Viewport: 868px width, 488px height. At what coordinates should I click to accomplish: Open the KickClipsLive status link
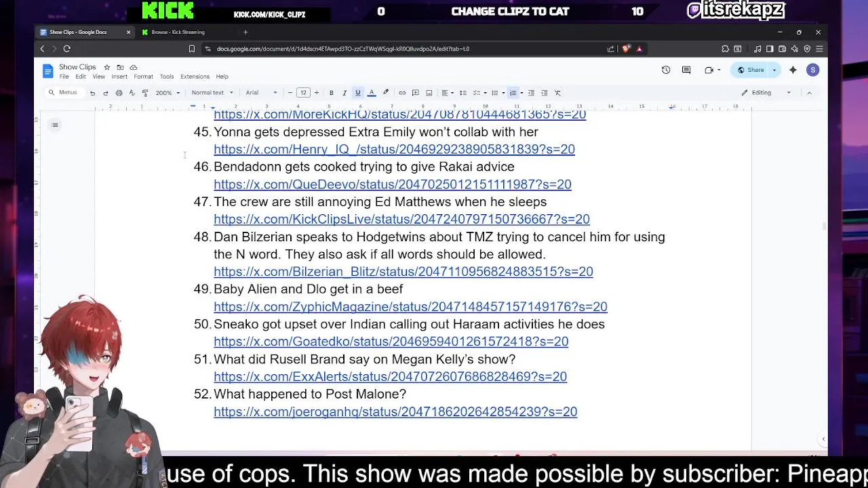(401, 219)
